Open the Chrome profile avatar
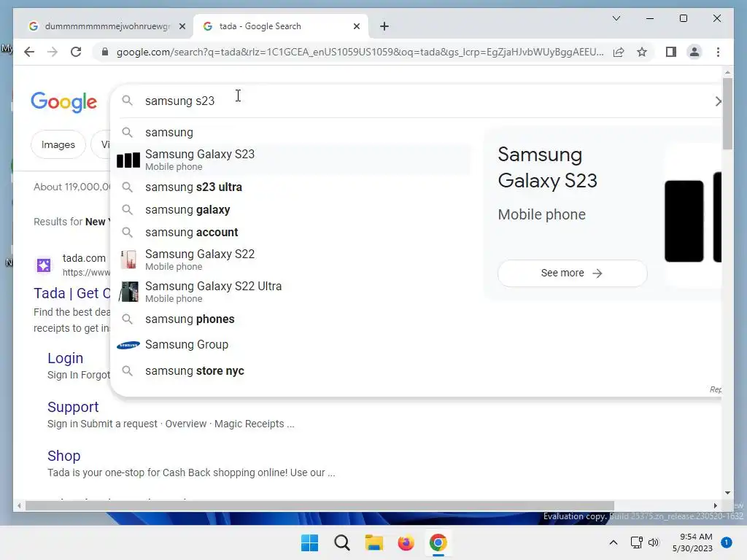The width and height of the screenshot is (747, 560). coord(694,52)
